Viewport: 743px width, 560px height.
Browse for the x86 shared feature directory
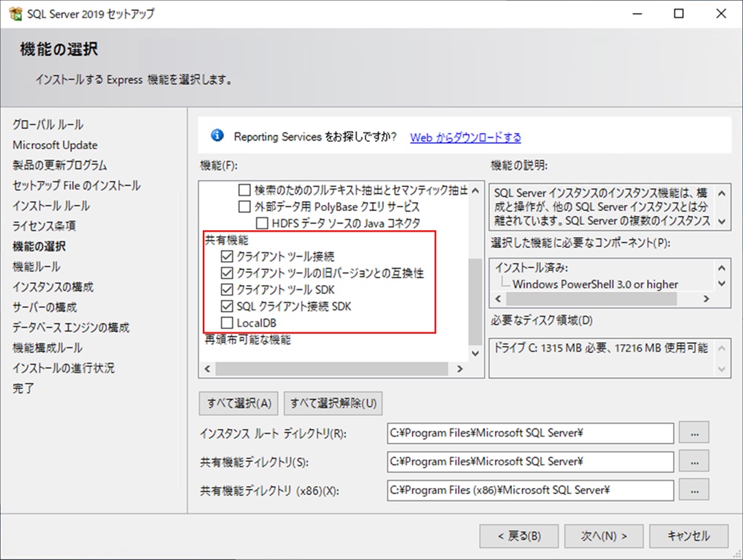pyautogui.click(x=694, y=490)
